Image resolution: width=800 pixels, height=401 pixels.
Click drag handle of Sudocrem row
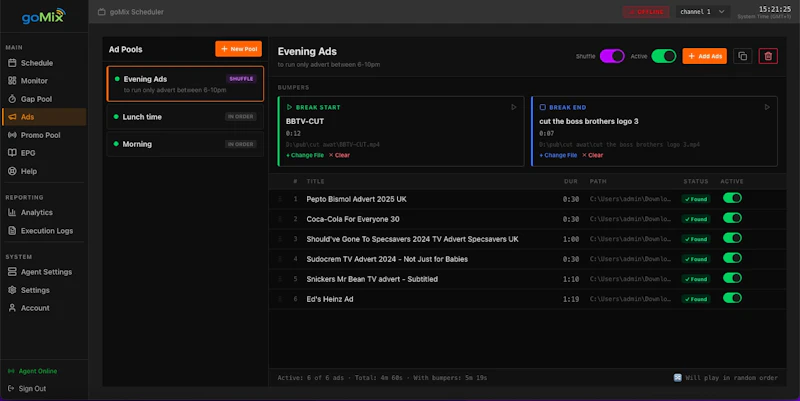click(280, 259)
